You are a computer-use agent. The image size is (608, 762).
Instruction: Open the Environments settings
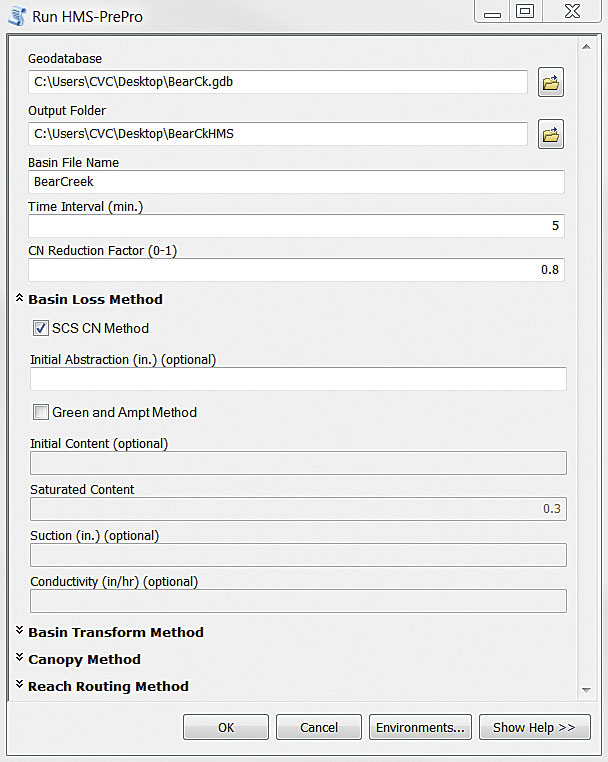point(419,727)
